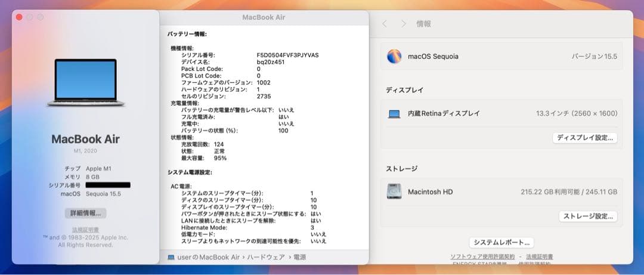
Task: Click the MacBook Air laptop image
Action: click(85, 83)
